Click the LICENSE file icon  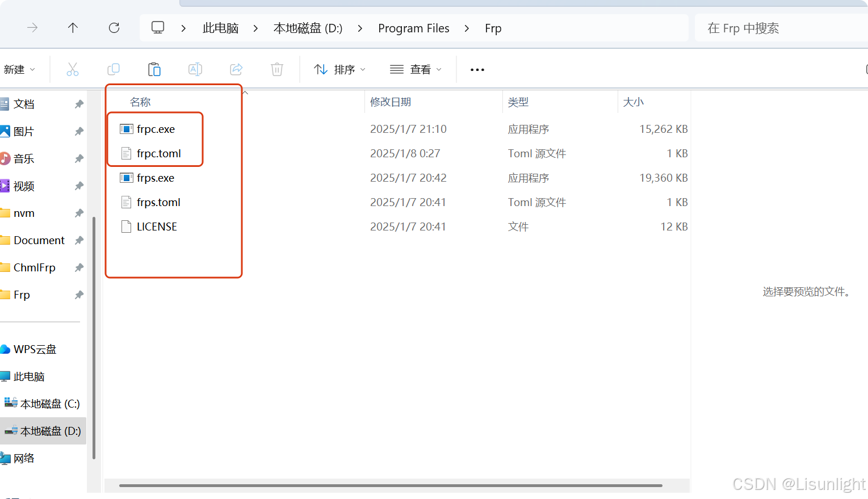point(127,227)
